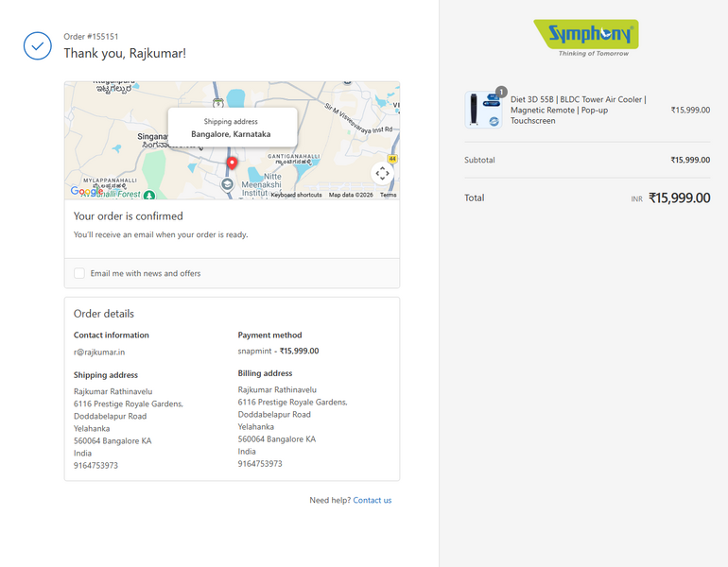Toggle the map fullscreen pan control
The image size is (728, 567).
click(x=382, y=174)
